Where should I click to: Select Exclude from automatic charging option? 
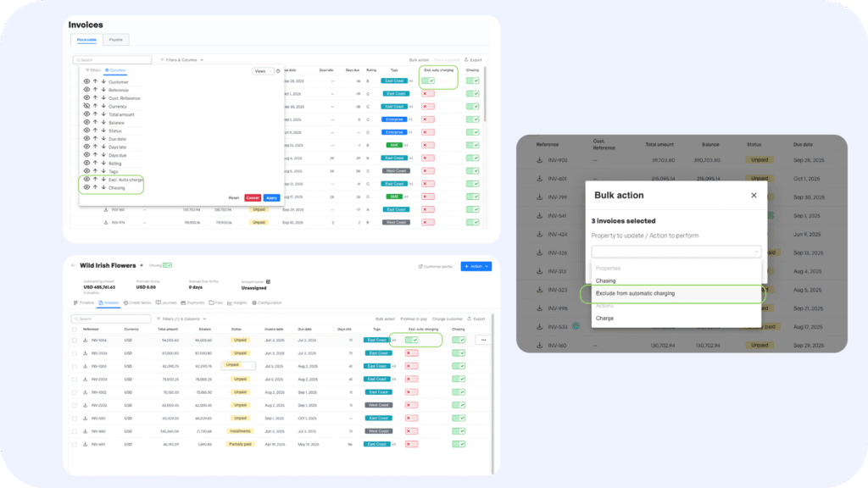point(636,294)
